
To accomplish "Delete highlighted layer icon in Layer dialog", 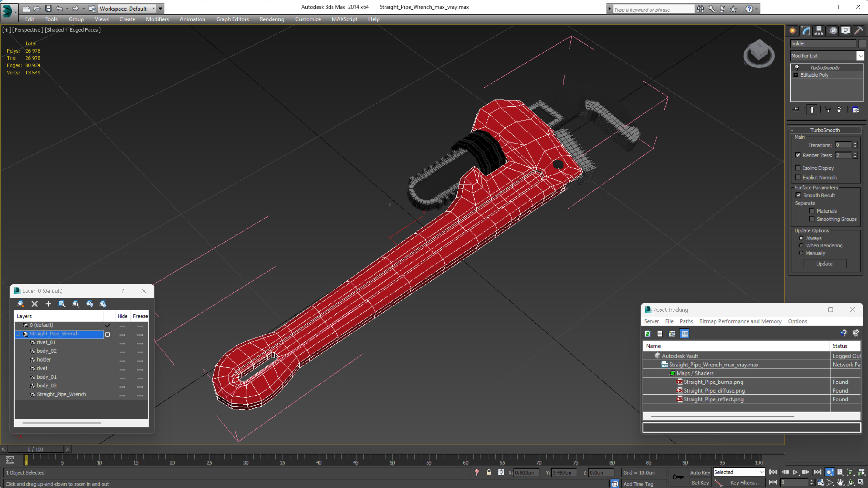I will click(34, 304).
